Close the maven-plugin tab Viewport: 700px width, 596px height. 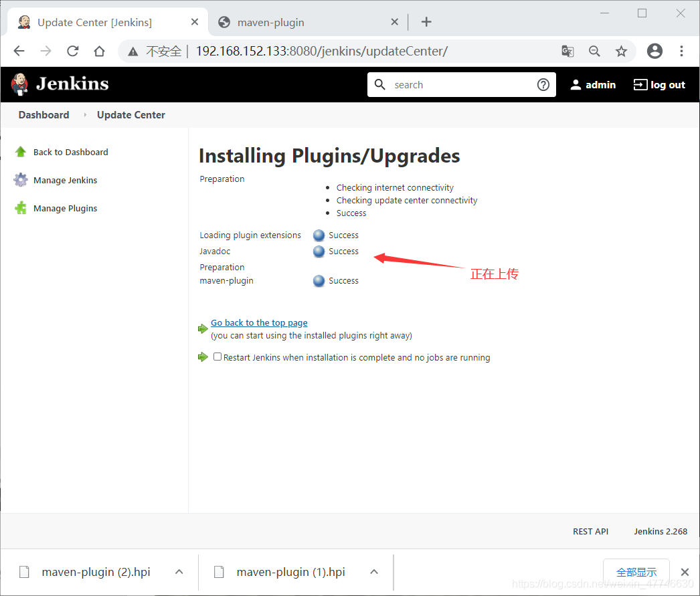[395, 22]
